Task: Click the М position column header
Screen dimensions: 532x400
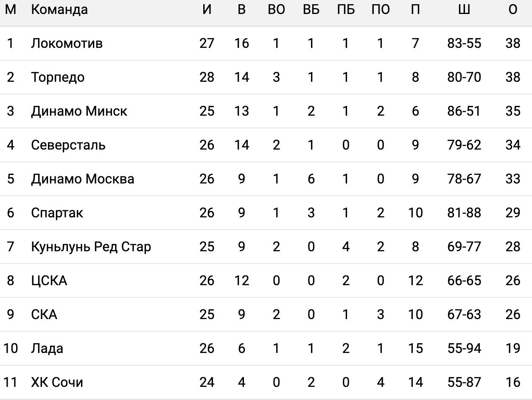Action: point(11,9)
